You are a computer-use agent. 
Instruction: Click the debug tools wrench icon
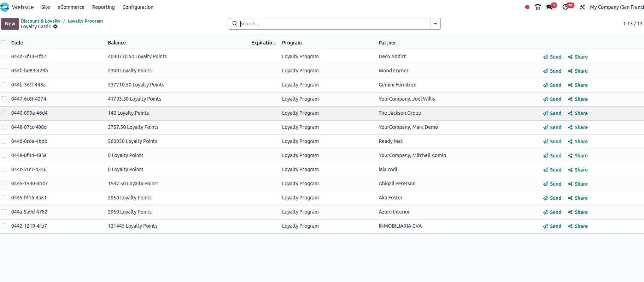582,7
